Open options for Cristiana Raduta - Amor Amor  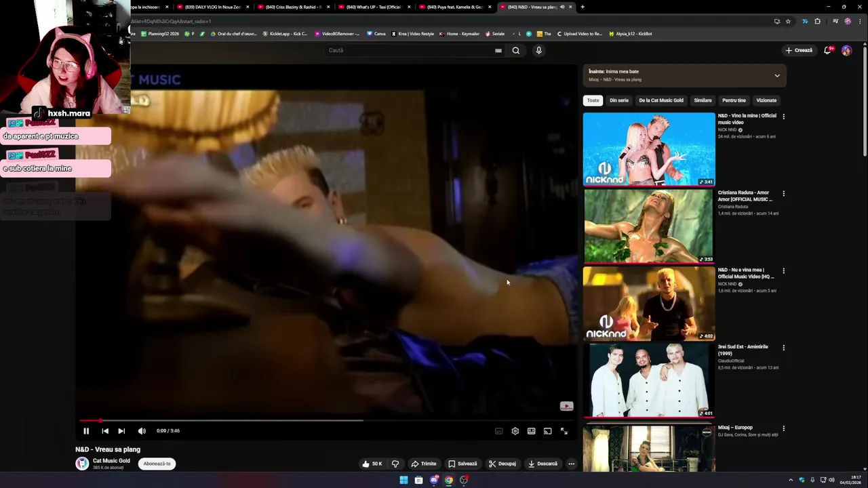(784, 194)
